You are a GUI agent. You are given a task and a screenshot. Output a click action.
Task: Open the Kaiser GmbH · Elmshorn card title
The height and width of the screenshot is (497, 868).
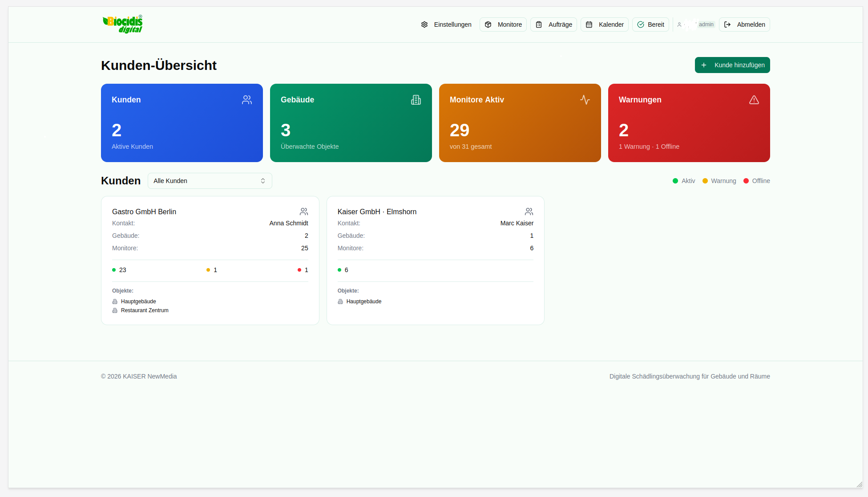pos(377,212)
